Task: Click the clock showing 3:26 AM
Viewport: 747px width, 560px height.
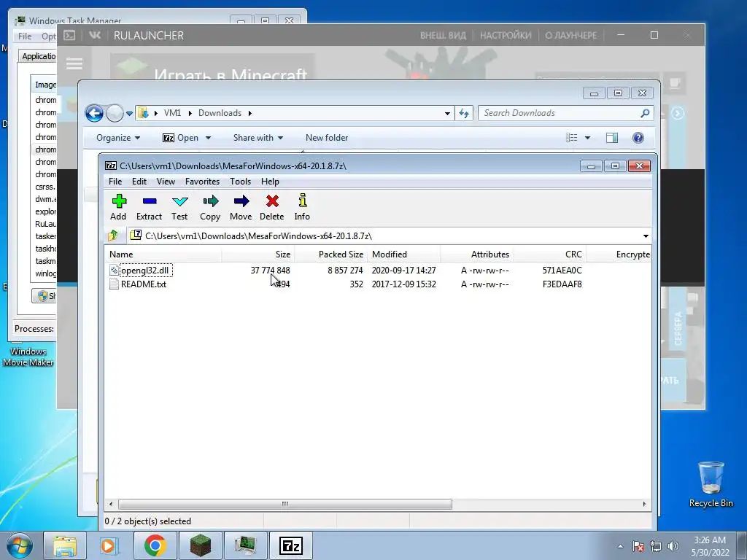Action: (710, 540)
